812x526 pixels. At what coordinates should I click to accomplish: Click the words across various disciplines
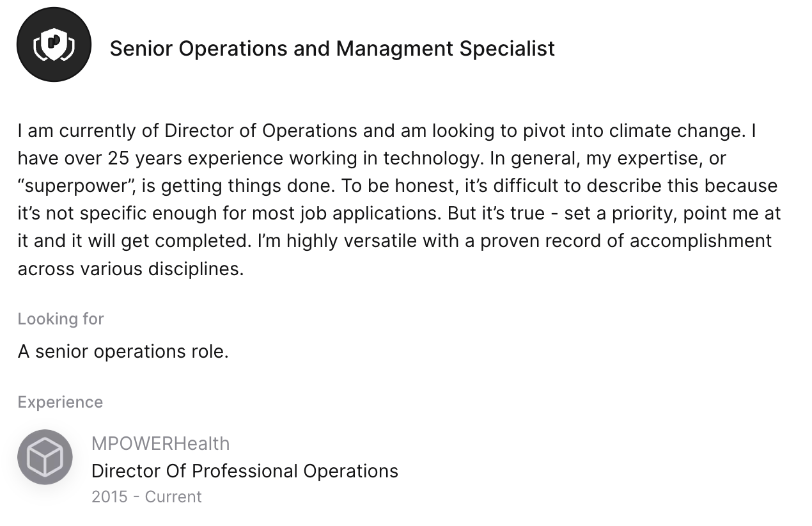click(x=130, y=268)
